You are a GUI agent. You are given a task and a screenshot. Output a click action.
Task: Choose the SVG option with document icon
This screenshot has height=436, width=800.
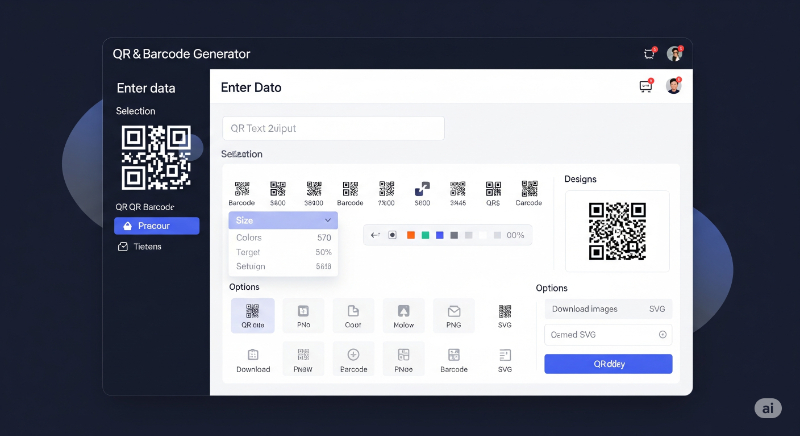[x=505, y=360]
